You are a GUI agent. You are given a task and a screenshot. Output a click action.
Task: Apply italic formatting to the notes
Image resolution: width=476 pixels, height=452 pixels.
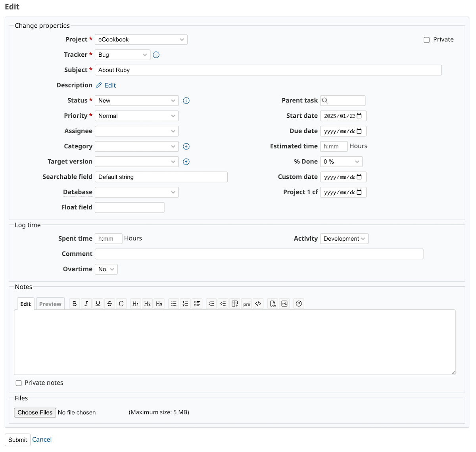click(x=86, y=303)
